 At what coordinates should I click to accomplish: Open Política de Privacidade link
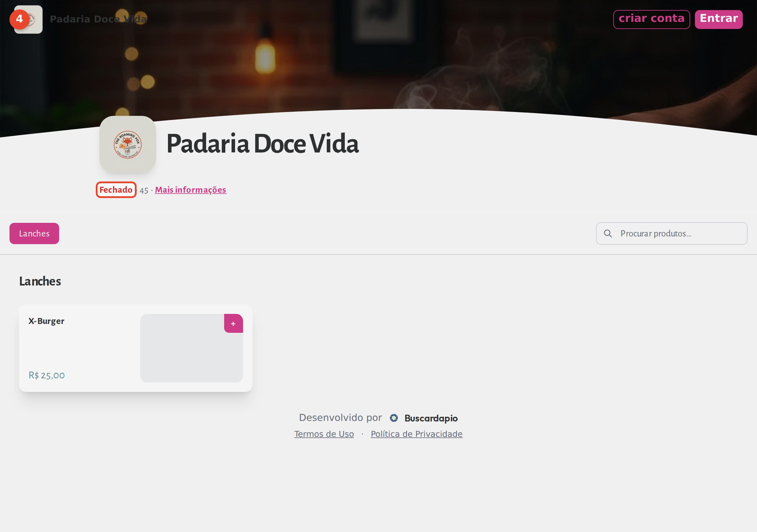(416, 434)
